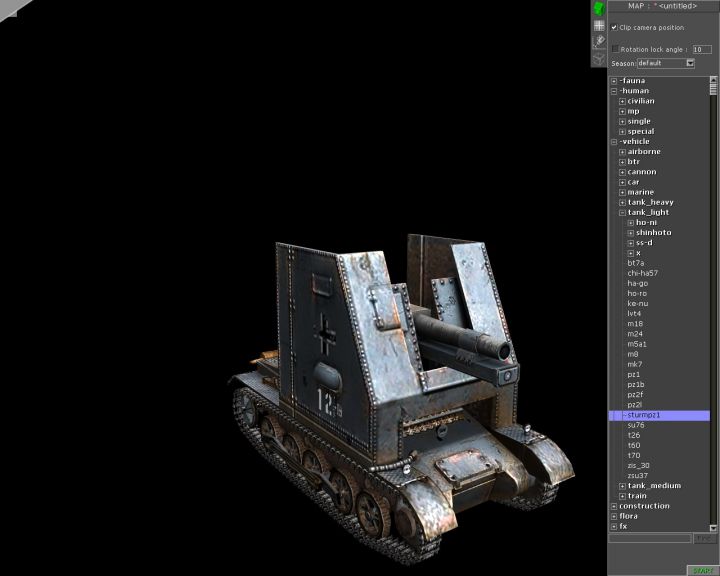Screen dimensions: 720x576
Task: Select the sturmpz1 entry in list
Action: click(643, 415)
